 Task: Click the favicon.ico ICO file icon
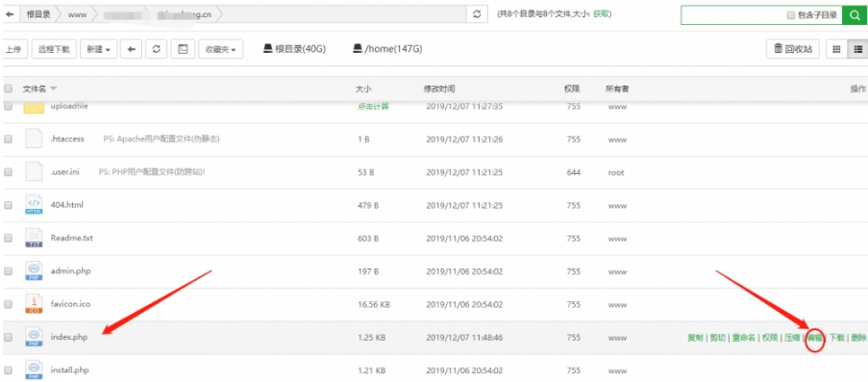[x=34, y=304]
